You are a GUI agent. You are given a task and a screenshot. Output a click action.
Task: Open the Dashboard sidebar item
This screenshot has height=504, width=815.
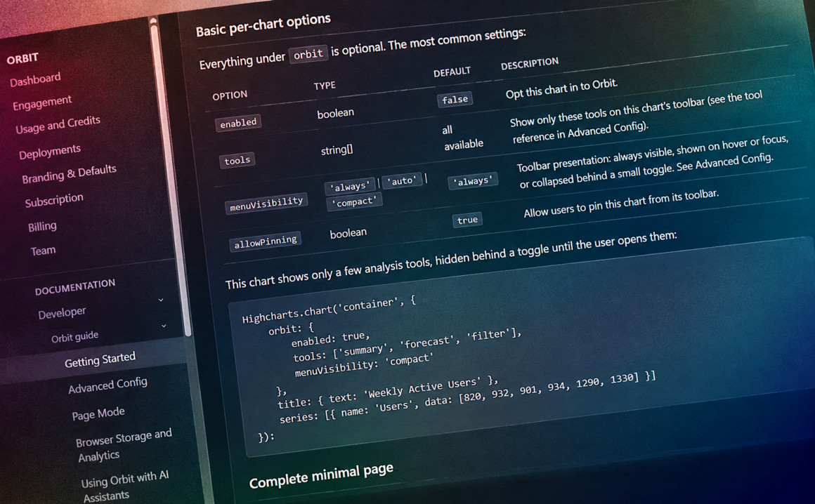point(35,79)
